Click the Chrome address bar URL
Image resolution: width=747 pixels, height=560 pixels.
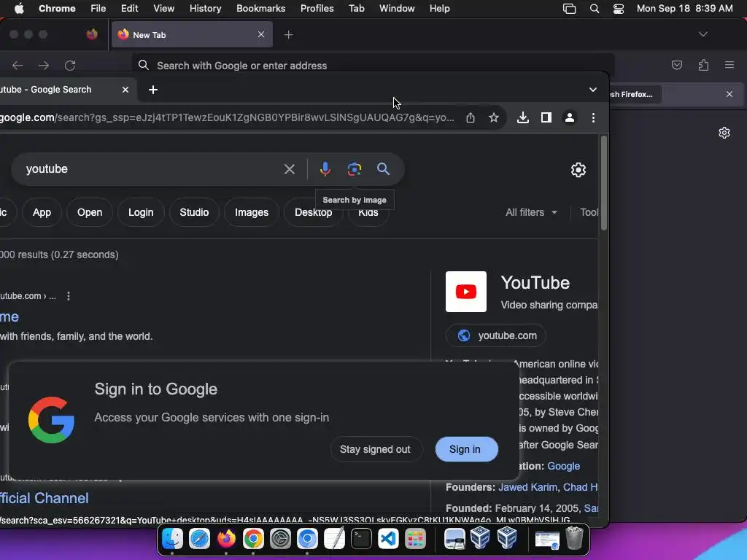pos(228,117)
